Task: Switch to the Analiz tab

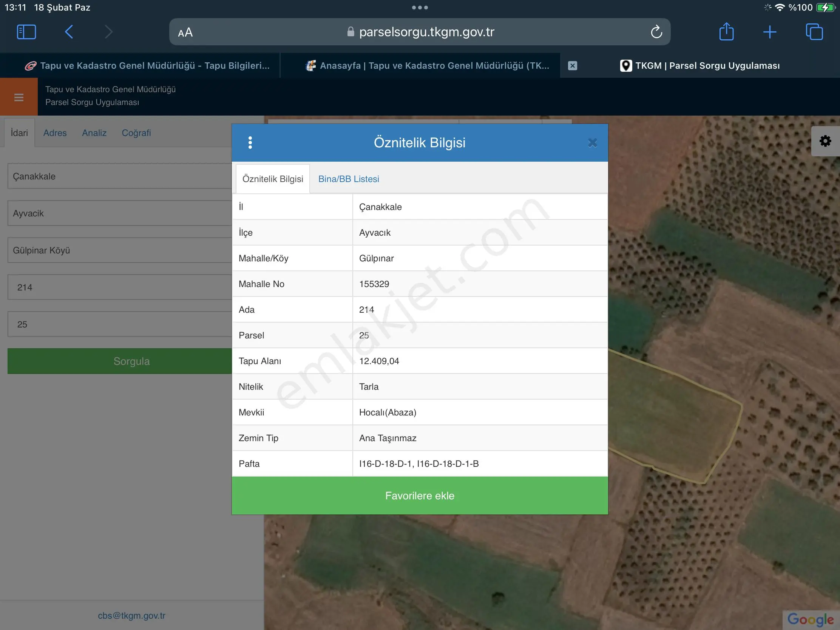Action: pos(94,133)
